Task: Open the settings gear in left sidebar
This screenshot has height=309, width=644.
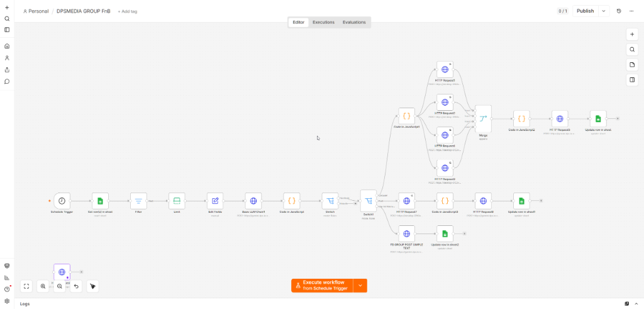Action: [7, 301]
